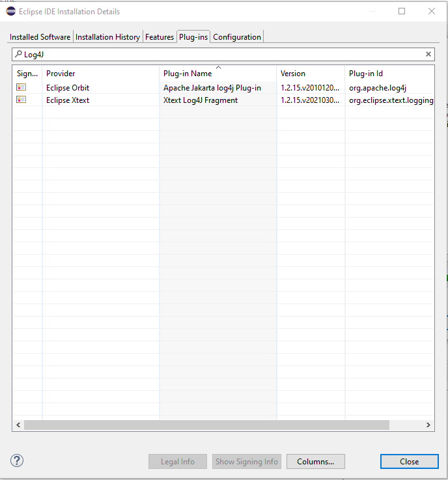Image resolution: width=448 pixels, height=480 pixels.
Task: Open the Features tab
Action: [x=160, y=37]
